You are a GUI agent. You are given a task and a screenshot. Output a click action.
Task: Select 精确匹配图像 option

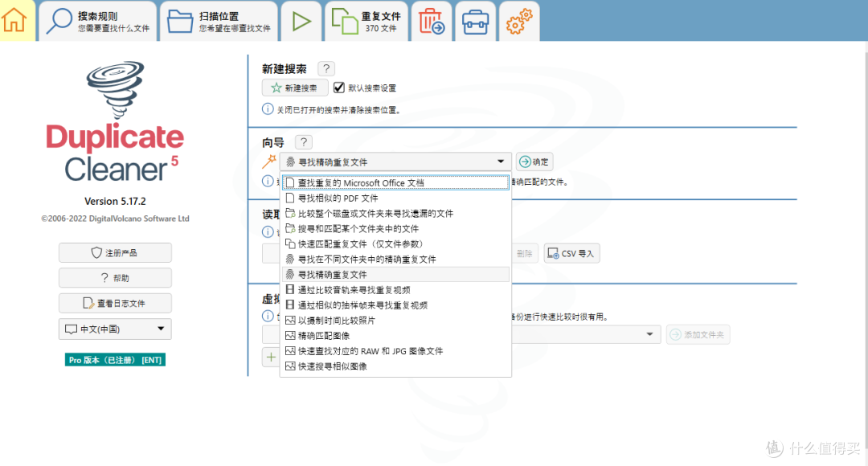[395, 336]
